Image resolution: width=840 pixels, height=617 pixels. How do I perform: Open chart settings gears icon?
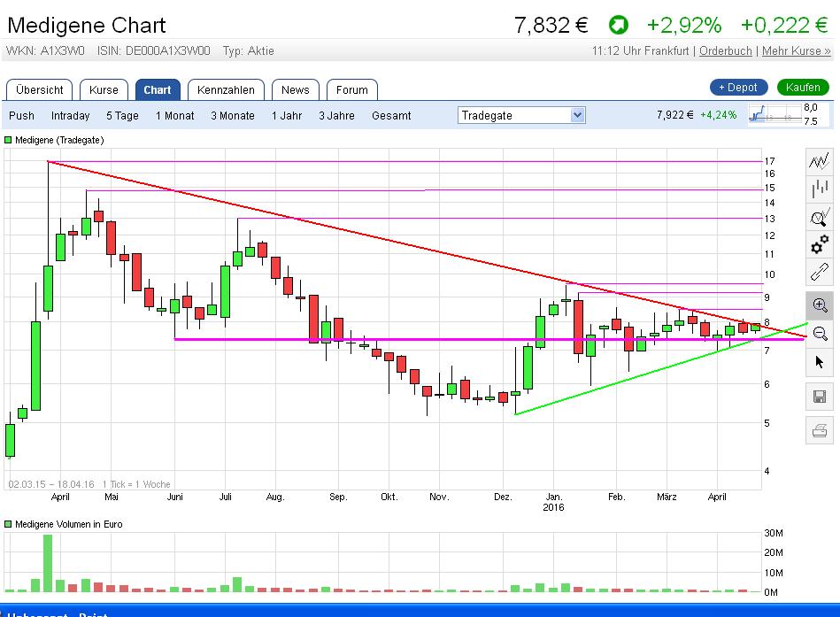pos(820,244)
